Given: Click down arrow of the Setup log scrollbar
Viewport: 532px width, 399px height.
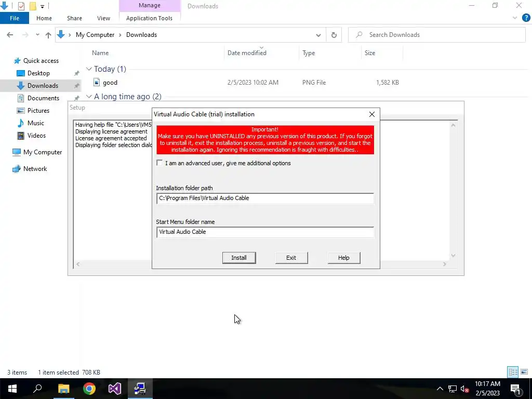Looking at the screenshot, I should [x=453, y=256].
